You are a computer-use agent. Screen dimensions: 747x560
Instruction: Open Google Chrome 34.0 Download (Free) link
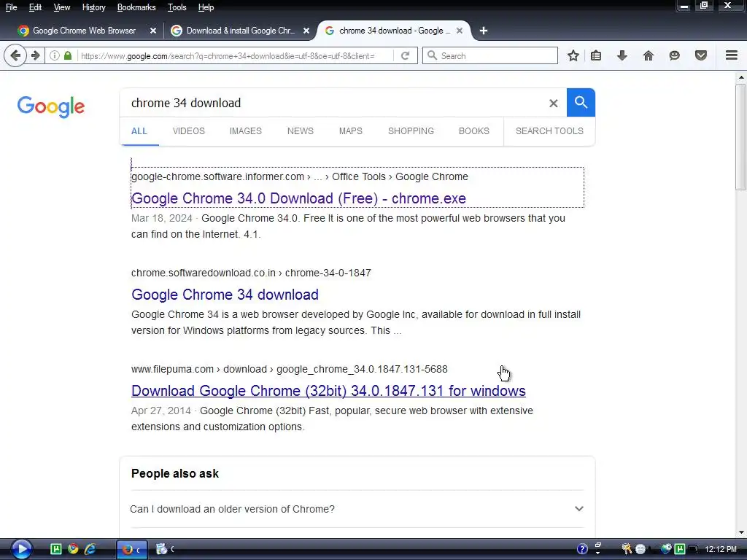298,198
